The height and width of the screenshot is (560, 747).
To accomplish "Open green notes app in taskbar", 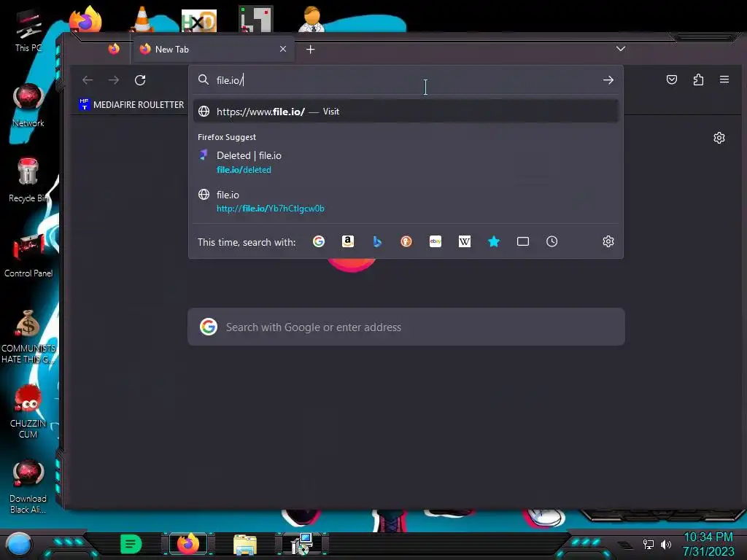I will click(131, 544).
